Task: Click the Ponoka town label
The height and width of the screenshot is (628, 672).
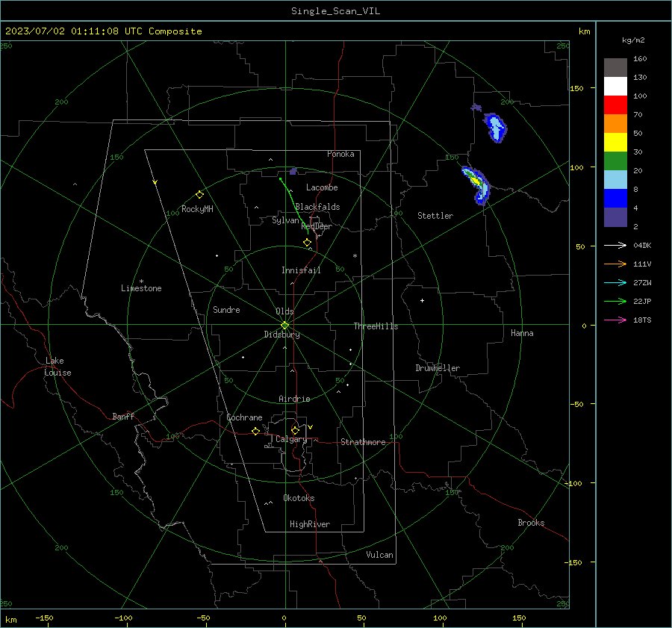Action: click(x=340, y=154)
